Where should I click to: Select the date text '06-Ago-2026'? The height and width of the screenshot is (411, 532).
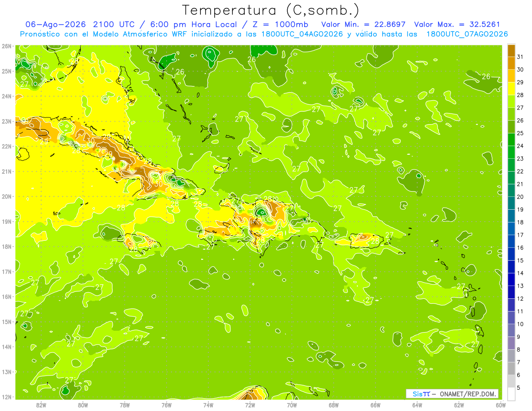click(x=56, y=24)
